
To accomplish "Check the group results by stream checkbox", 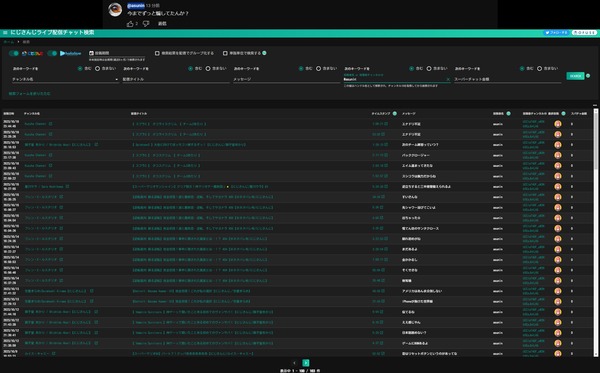I will click(157, 53).
